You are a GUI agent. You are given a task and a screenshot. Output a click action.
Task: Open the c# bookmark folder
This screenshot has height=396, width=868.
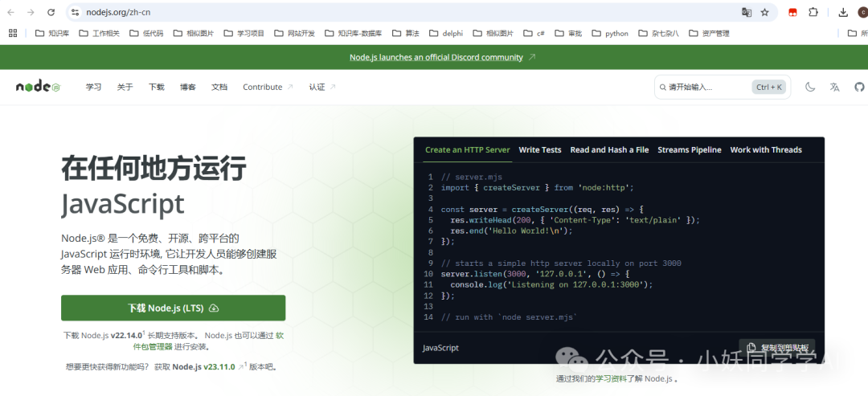[x=534, y=33]
